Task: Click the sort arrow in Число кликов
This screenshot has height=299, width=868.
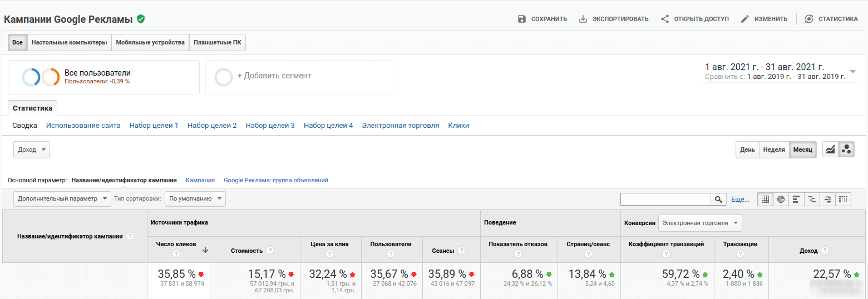Action: 205,250
